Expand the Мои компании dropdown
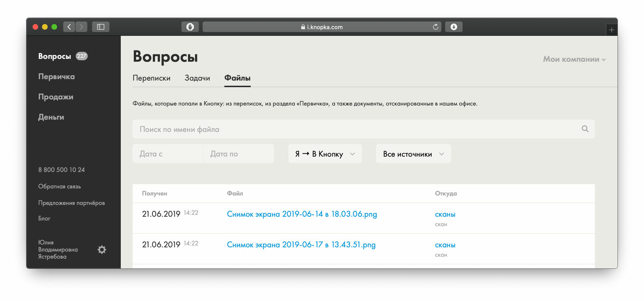The image size is (644, 301). coord(574,59)
